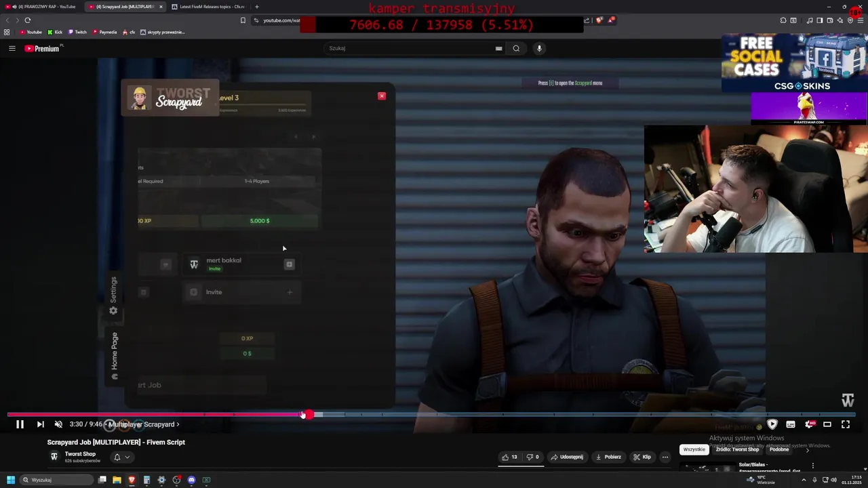Open the Windows Start menu
868x488 pixels.
pyautogui.click(x=10, y=480)
